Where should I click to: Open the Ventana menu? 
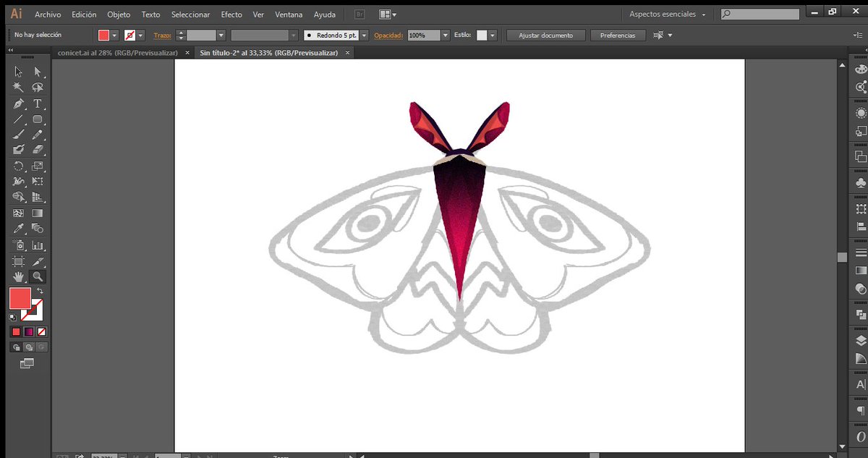click(289, 14)
